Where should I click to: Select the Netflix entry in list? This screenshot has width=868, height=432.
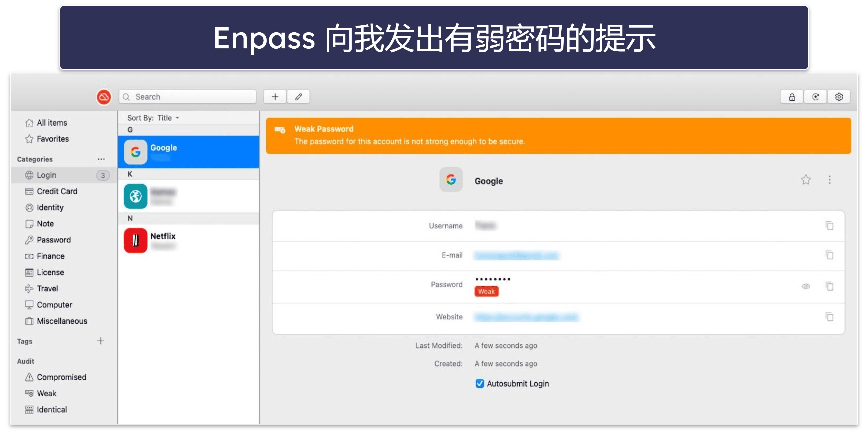point(189,241)
